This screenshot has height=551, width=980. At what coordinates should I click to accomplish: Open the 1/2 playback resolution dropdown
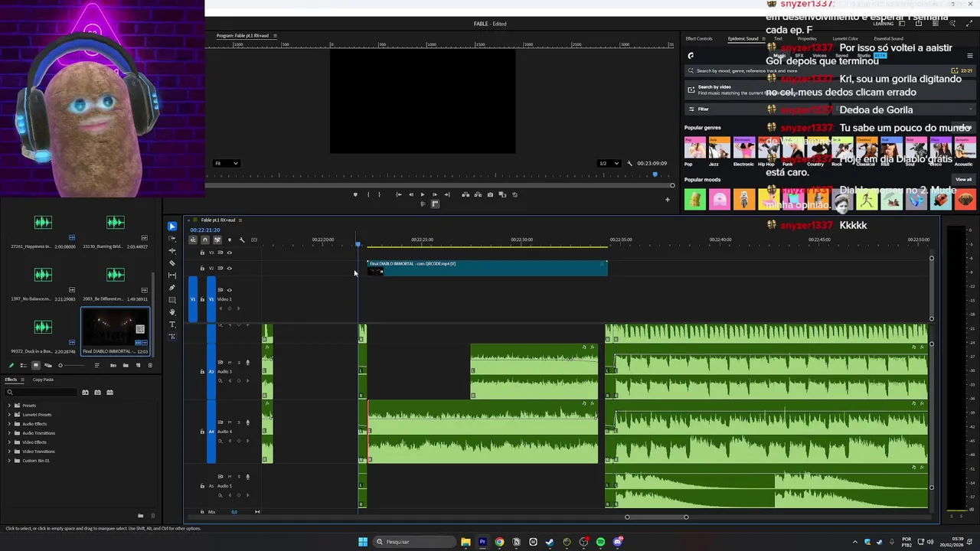[608, 163]
